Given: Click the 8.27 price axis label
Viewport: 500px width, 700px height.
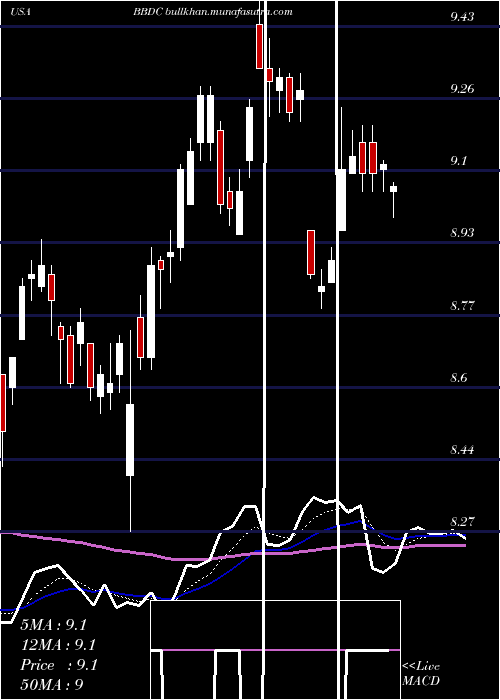Looking at the screenshot, I should [462, 521].
